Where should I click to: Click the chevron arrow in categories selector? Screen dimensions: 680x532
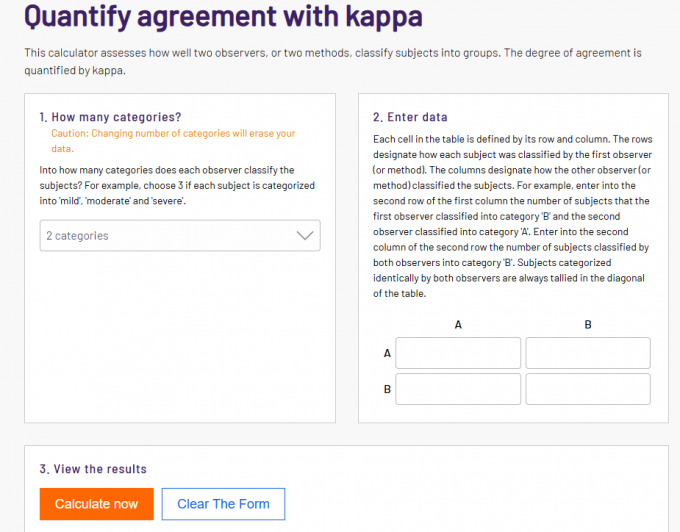point(305,235)
